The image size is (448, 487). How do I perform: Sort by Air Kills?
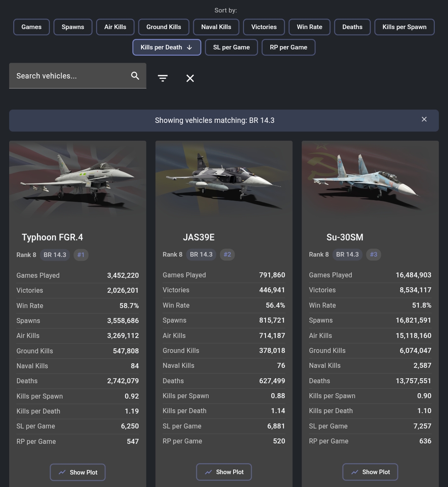(x=115, y=27)
